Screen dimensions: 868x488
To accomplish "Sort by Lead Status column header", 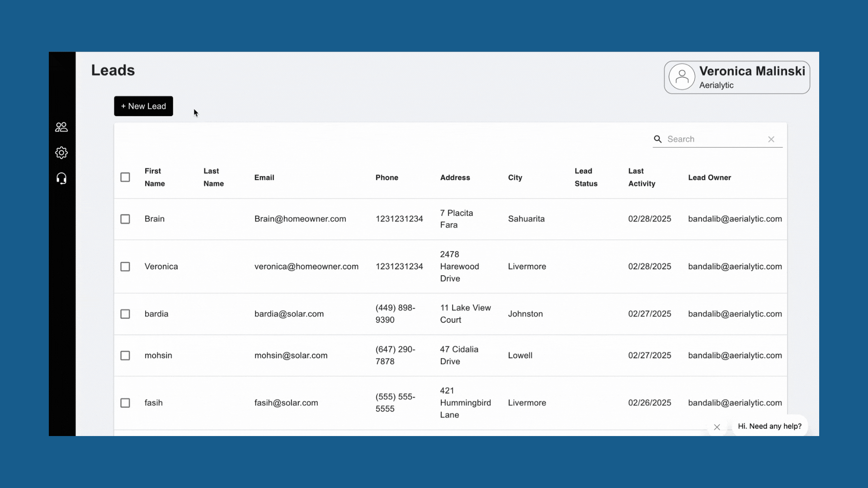I will 586,177.
